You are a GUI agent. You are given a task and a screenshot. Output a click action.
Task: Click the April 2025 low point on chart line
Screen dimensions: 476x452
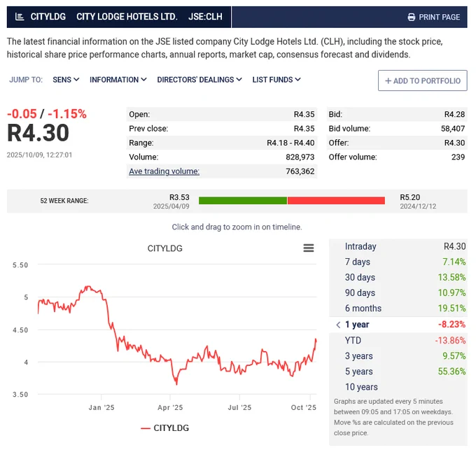(176, 384)
